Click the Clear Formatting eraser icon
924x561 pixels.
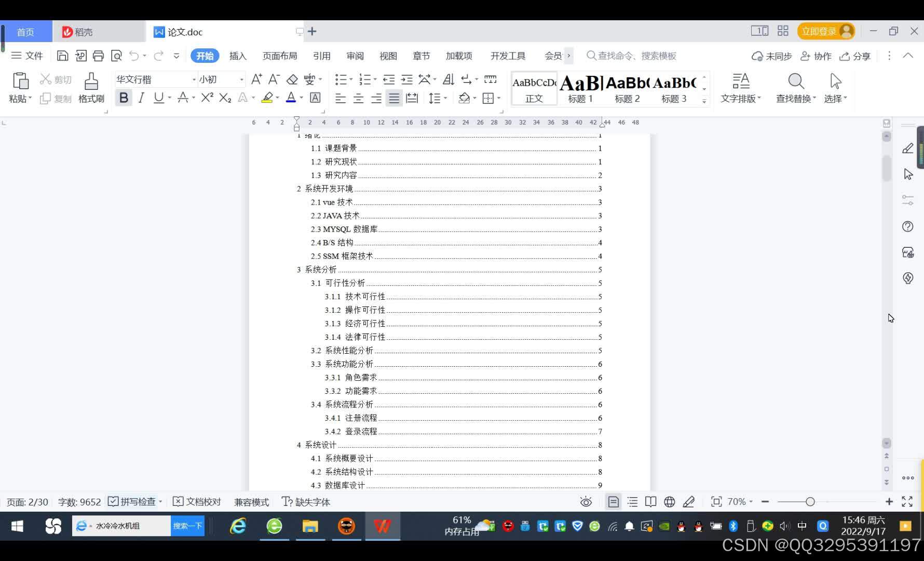pyautogui.click(x=292, y=79)
